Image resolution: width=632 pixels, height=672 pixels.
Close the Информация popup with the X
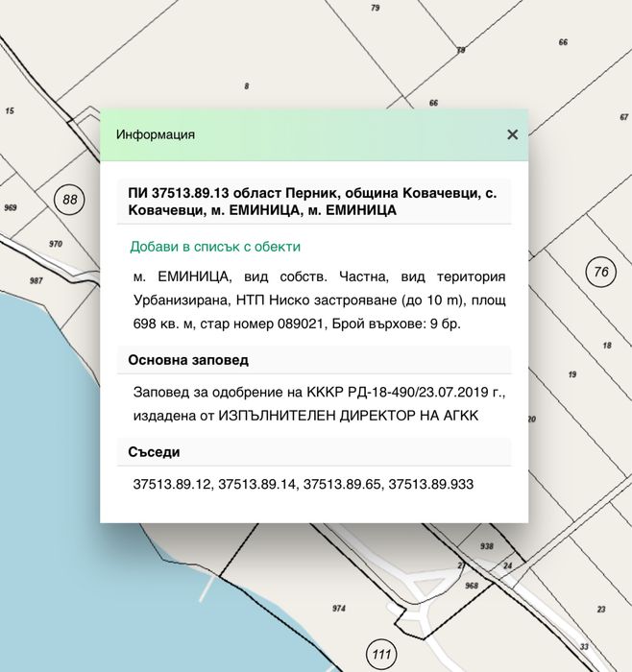(512, 134)
